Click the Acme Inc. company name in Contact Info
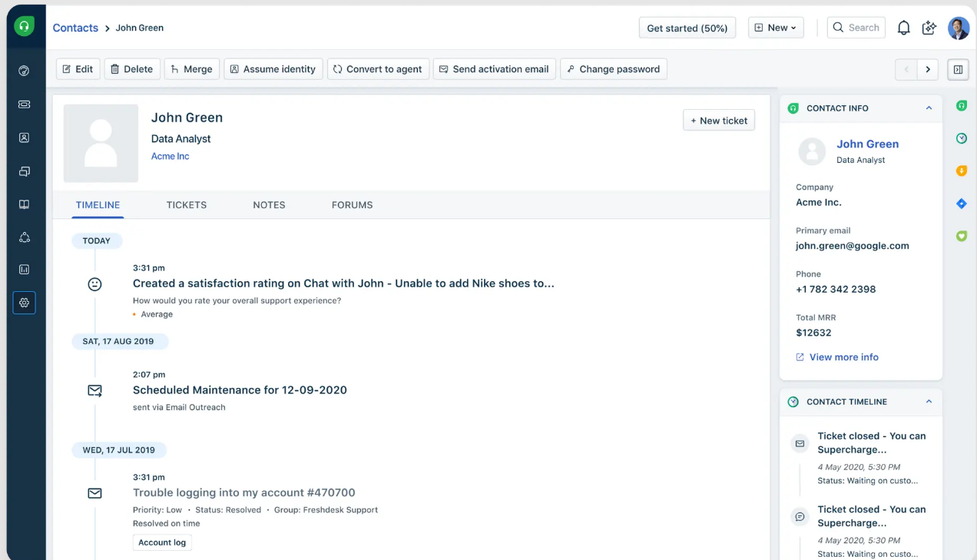The image size is (977, 560). click(819, 203)
